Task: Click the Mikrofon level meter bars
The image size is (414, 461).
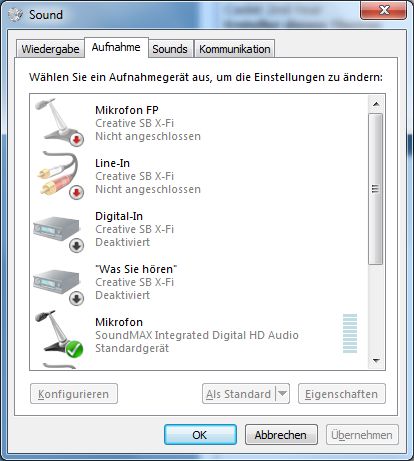Action: (350, 333)
